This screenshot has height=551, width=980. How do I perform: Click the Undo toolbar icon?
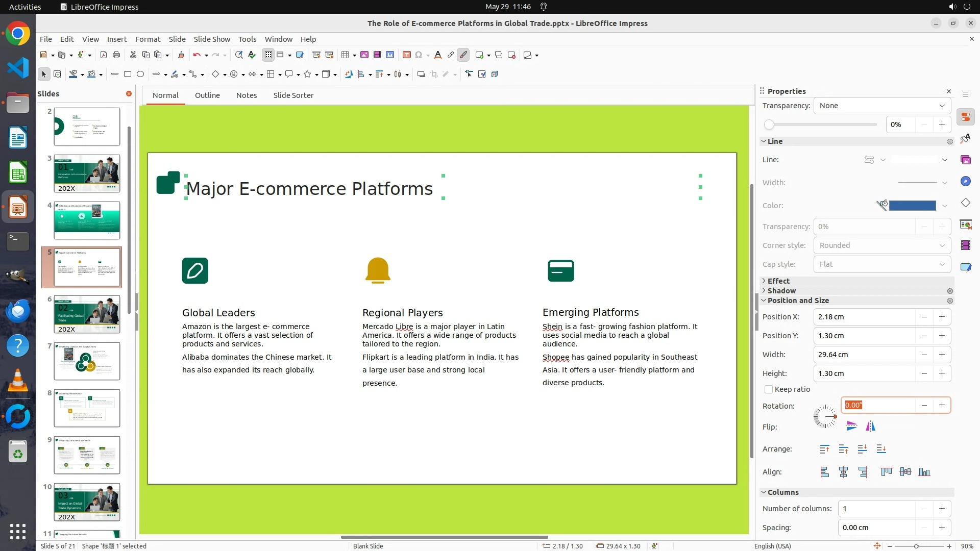pyautogui.click(x=197, y=55)
